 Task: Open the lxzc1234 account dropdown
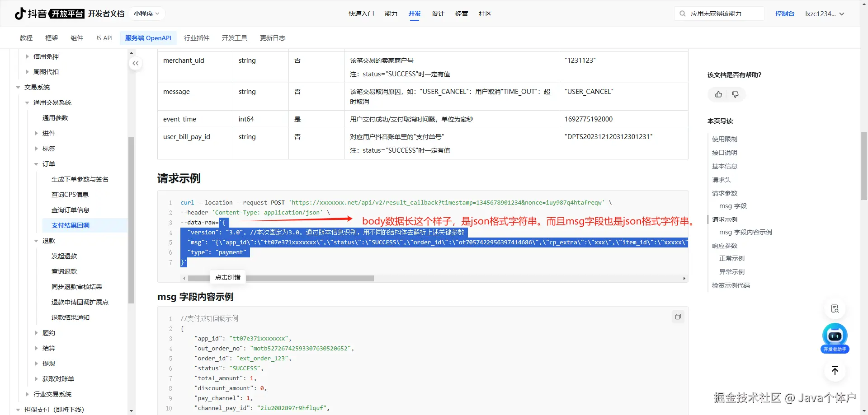(825, 14)
